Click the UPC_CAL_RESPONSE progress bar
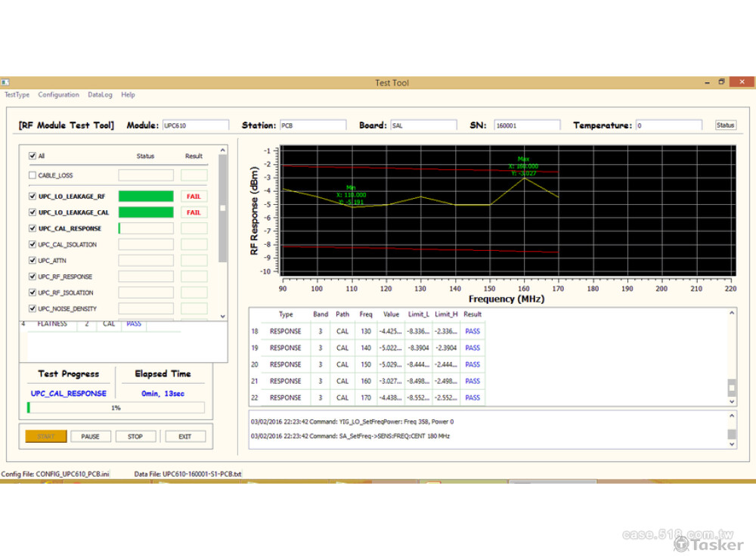756x560 pixels. click(x=147, y=228)
